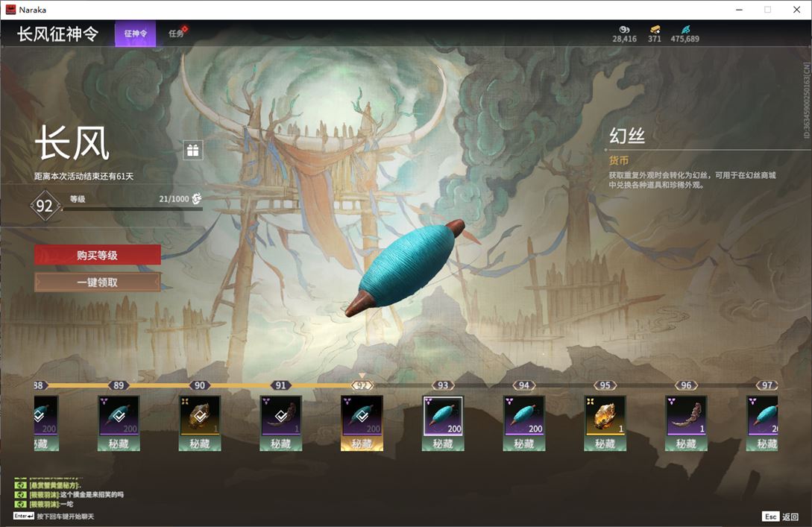Click the 货币 category label

point(619,160)
